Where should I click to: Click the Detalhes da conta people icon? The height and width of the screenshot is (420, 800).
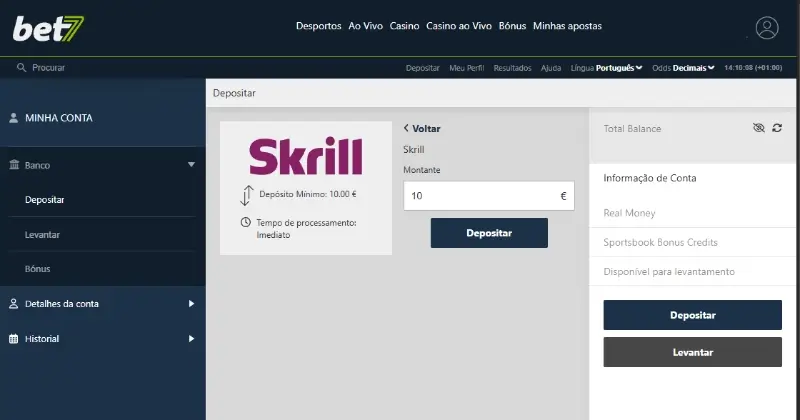[x=14, y=304]
